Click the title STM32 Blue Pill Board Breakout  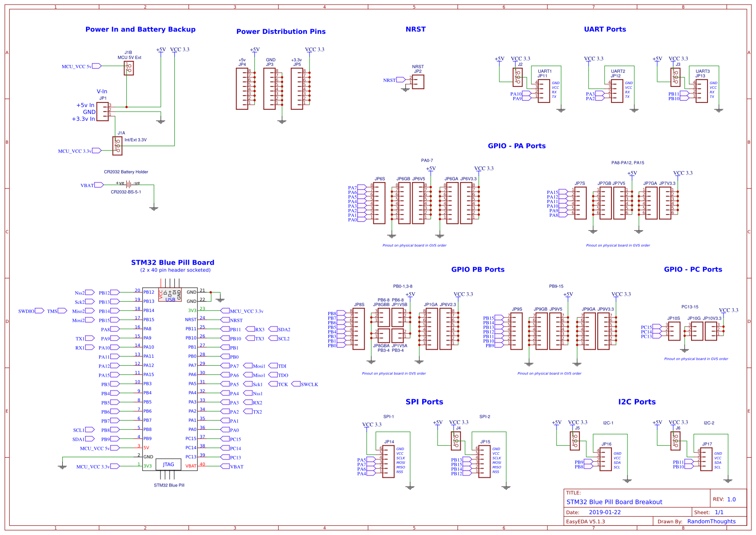tap(614, 502)
